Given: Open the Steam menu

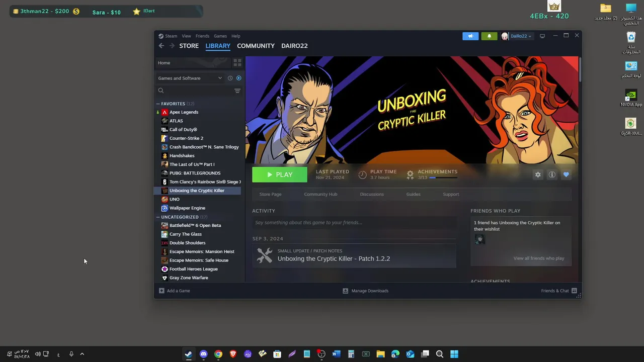Looking at the screenshot, I should point(171,36).
